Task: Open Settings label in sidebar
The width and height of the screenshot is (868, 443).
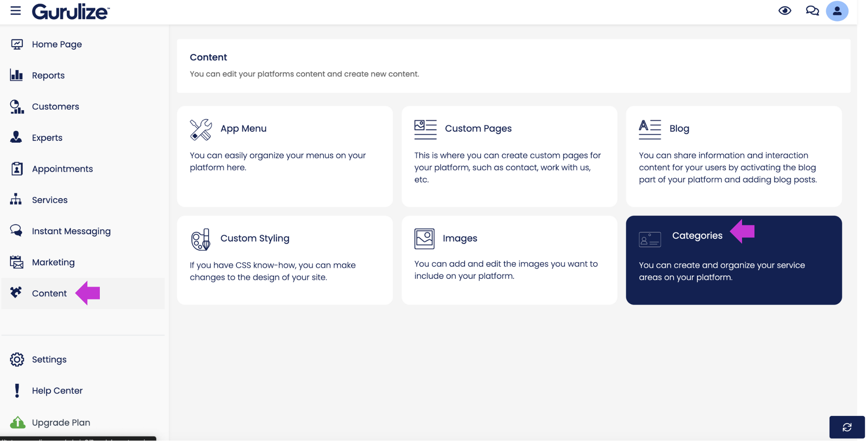Action: (x=49, y=359)
